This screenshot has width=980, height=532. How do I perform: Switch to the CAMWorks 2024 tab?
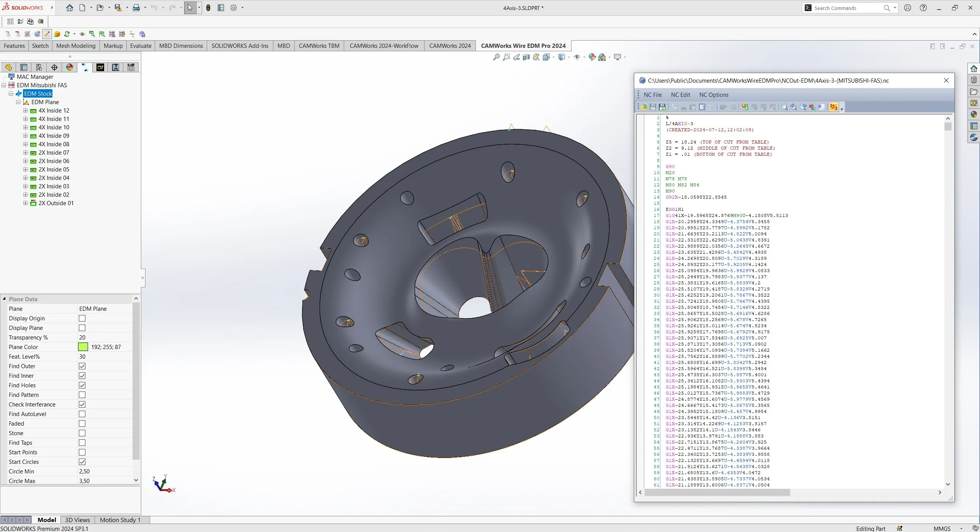pos(450,46)
